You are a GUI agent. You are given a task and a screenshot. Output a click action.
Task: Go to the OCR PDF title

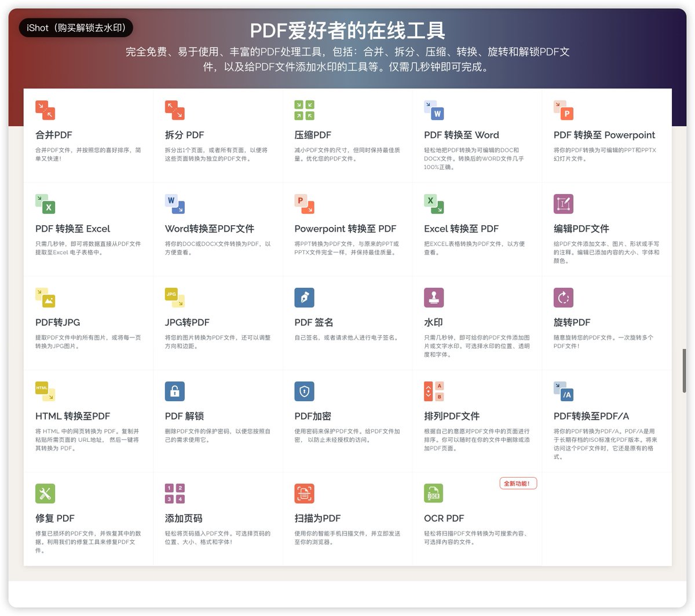coord(444,518)
